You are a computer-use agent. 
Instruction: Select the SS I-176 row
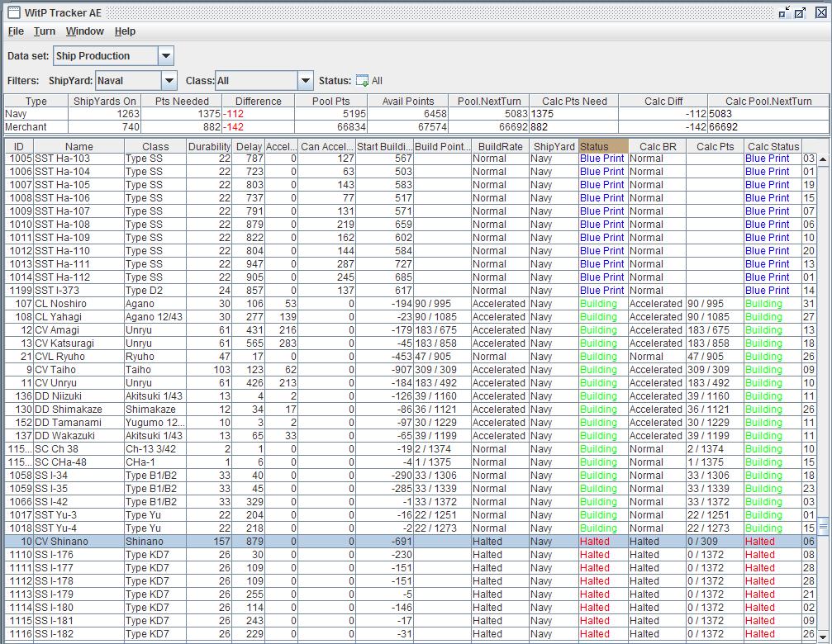(411, 555)
